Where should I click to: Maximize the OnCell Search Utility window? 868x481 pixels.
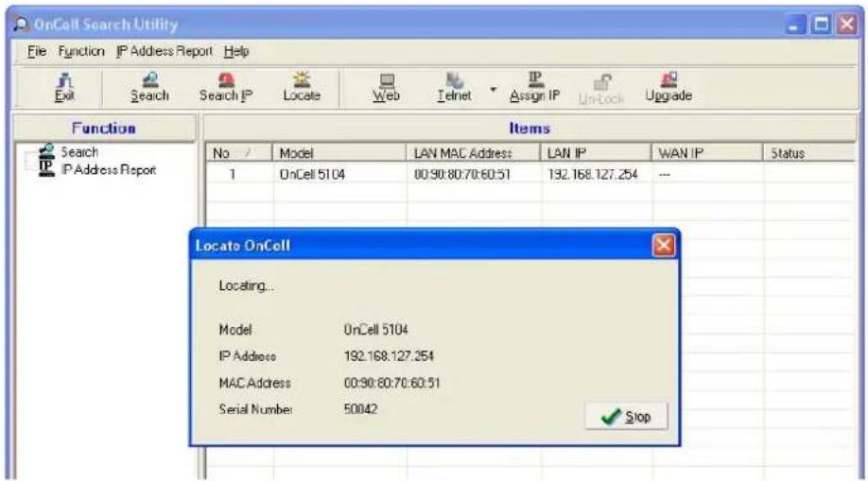click(x=822, y=25)
